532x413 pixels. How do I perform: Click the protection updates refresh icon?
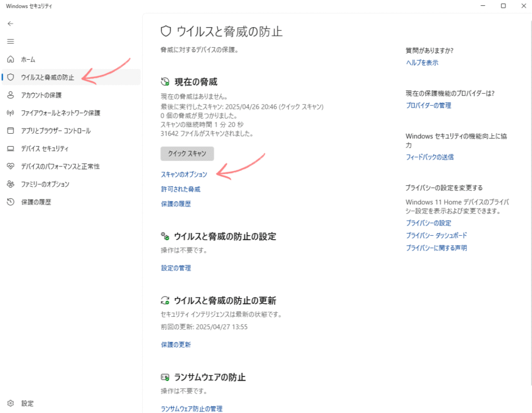(x=165, y=300)
